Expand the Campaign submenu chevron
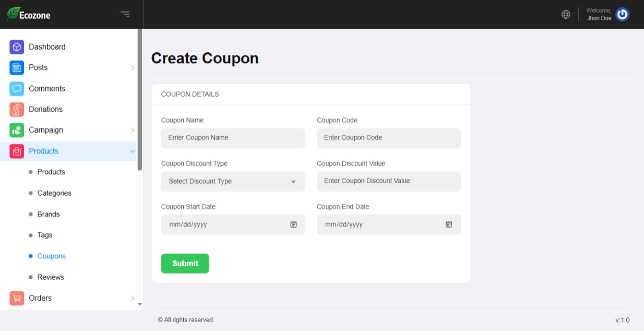The image size is (644, 331). click(133, 130)
